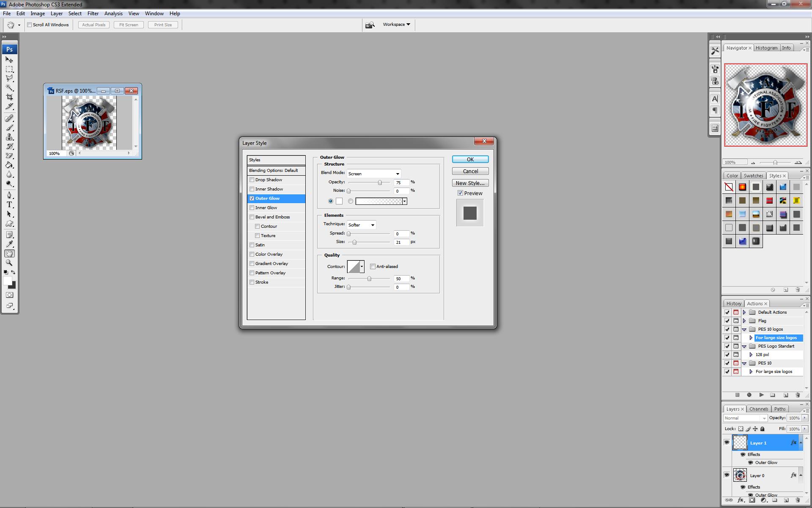812x508 pixels.
Task: Toggle the Anti-aliased checkbox
Action: [373, 267]
